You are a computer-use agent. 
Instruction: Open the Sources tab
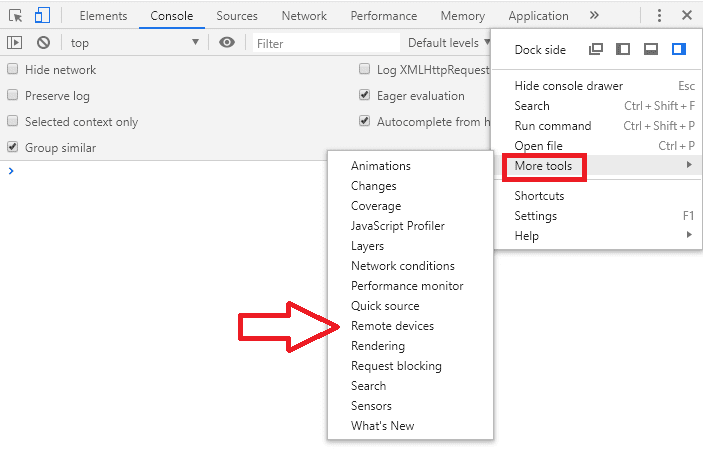(x=237, y=16)
